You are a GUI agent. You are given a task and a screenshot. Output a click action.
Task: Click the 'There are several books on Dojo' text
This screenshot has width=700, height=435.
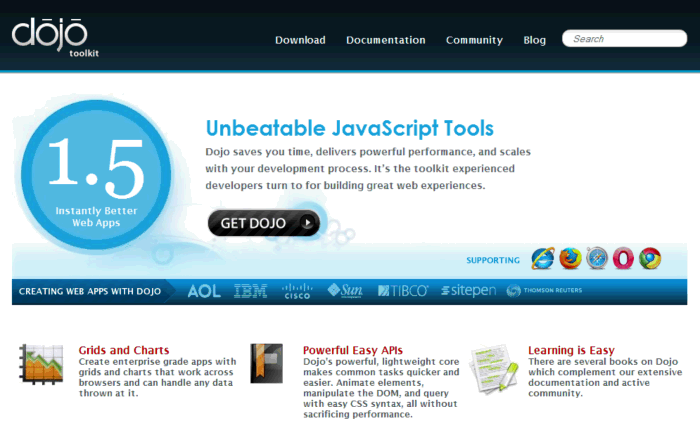coord(605,377)
